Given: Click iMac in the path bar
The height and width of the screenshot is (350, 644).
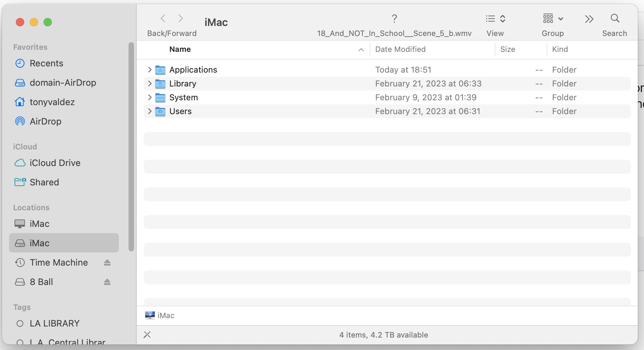Looking at the screenshot, I should 160,315.
